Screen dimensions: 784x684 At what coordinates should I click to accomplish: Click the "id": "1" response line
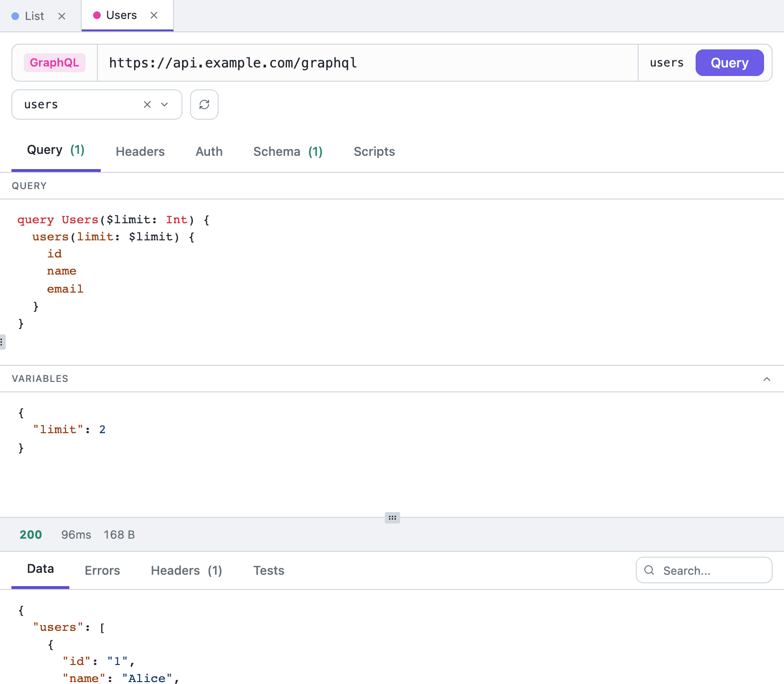(98, 662)
